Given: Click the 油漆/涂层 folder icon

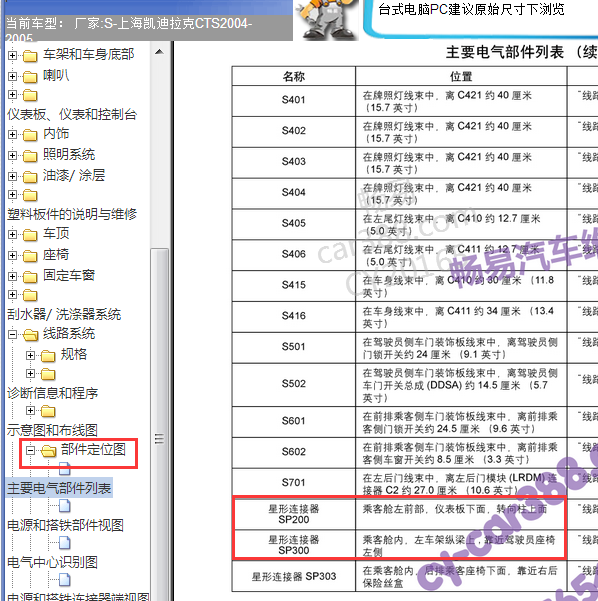Looking at the screenshot, I should click(30, 177).
